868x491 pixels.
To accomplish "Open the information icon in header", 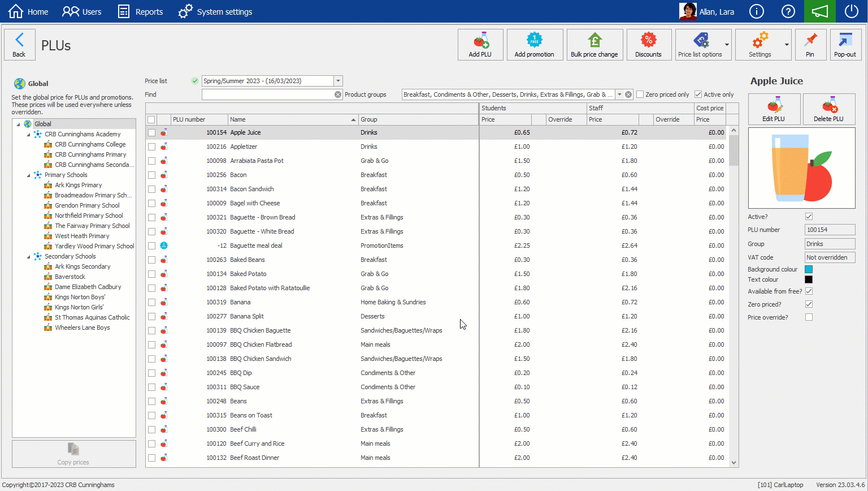I will 756,11.
